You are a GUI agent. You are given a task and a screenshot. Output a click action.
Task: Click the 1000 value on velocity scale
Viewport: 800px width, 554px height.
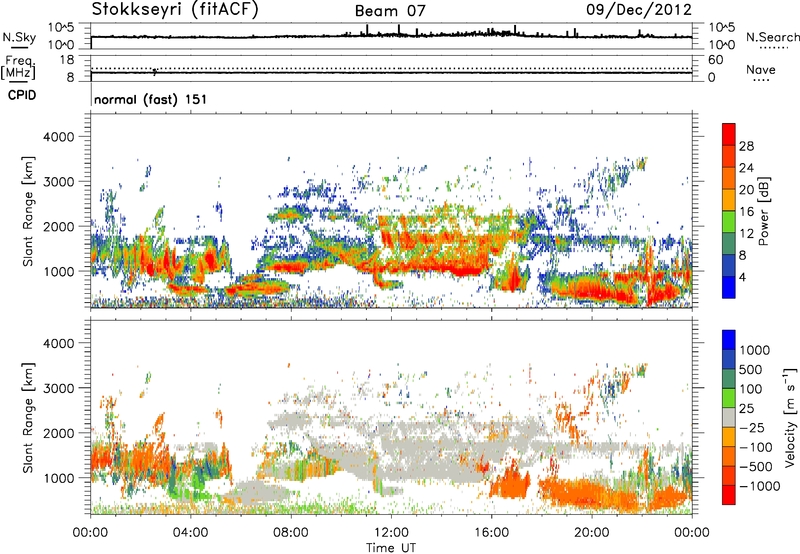(755, 350)
